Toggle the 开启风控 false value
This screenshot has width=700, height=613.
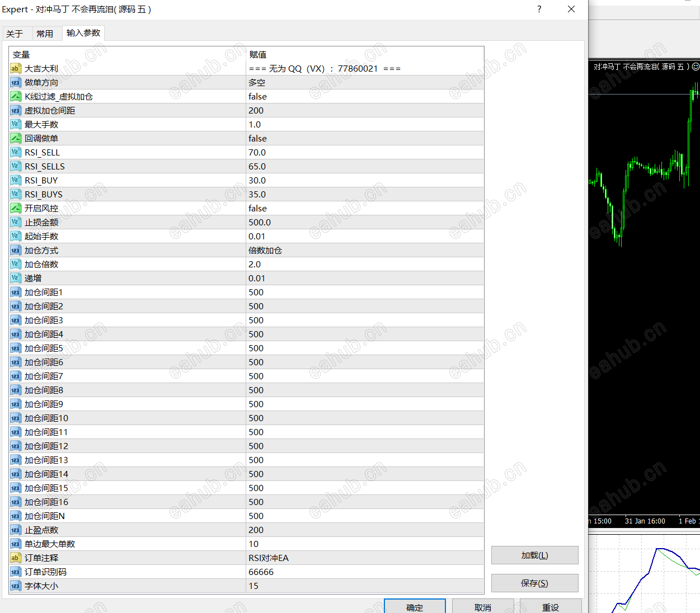coord(365,208)
